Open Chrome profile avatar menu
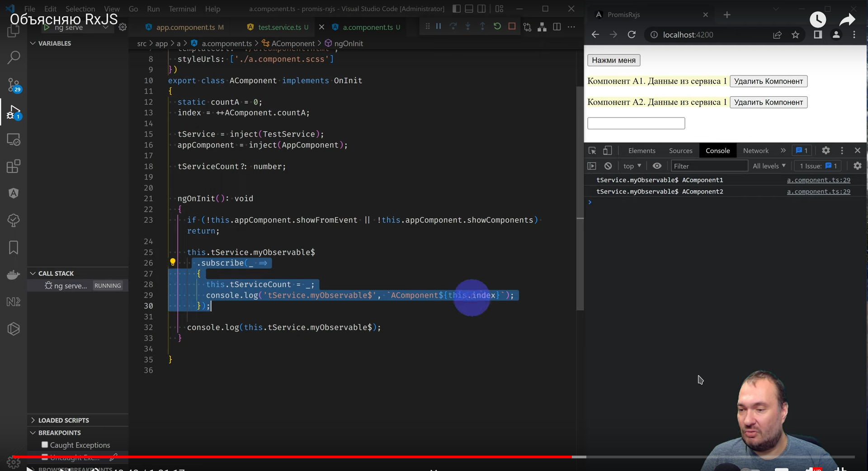868x471 pixels. 836,35
